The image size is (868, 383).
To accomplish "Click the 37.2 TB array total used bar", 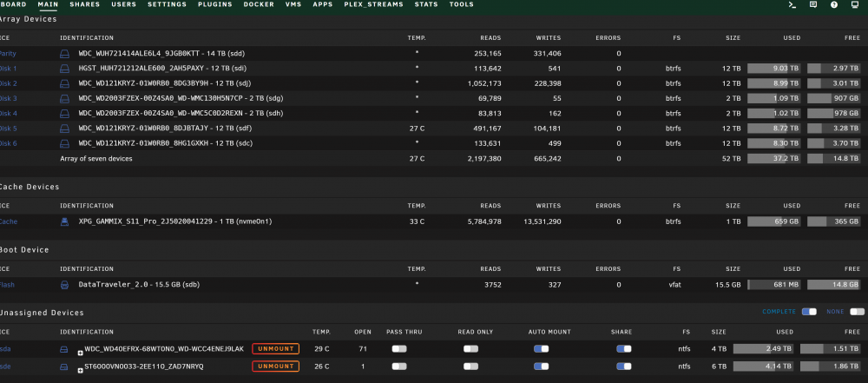I will click(774, 159).
